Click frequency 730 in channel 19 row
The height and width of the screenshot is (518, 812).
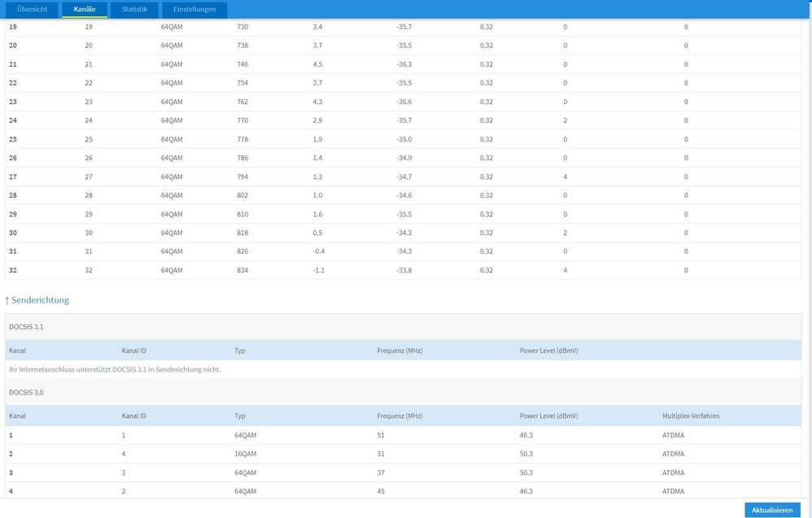242,26
